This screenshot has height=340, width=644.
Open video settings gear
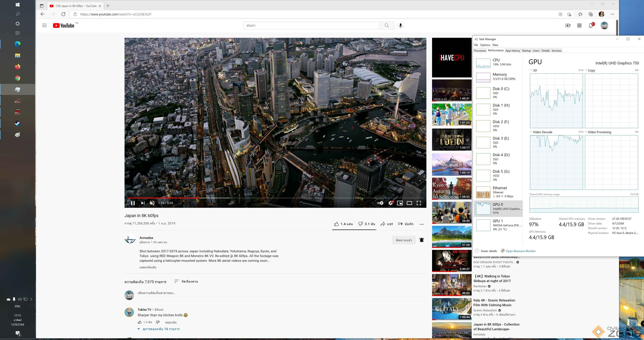click(390, 203)
